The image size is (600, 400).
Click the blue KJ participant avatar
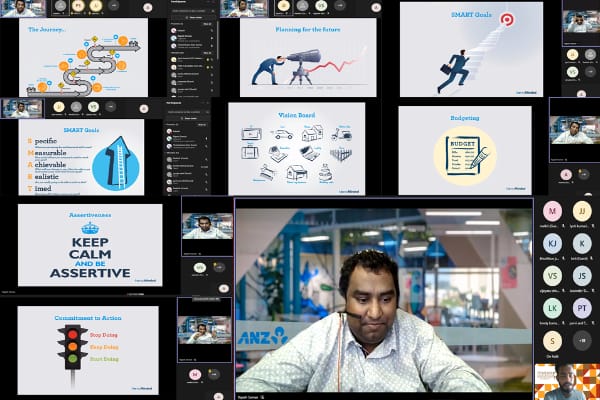click(552, 243)
